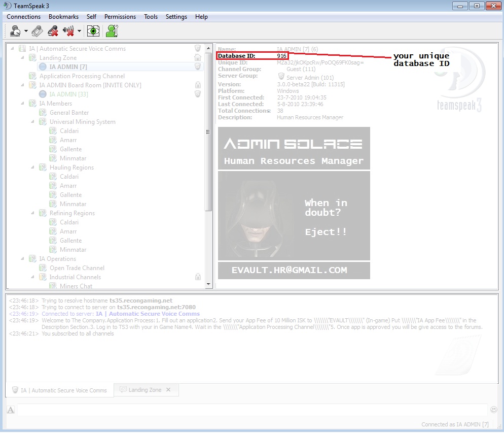Click the IA Operations channel icon
This screenshot has height=433, width=504.
click(x=32, y=259)
